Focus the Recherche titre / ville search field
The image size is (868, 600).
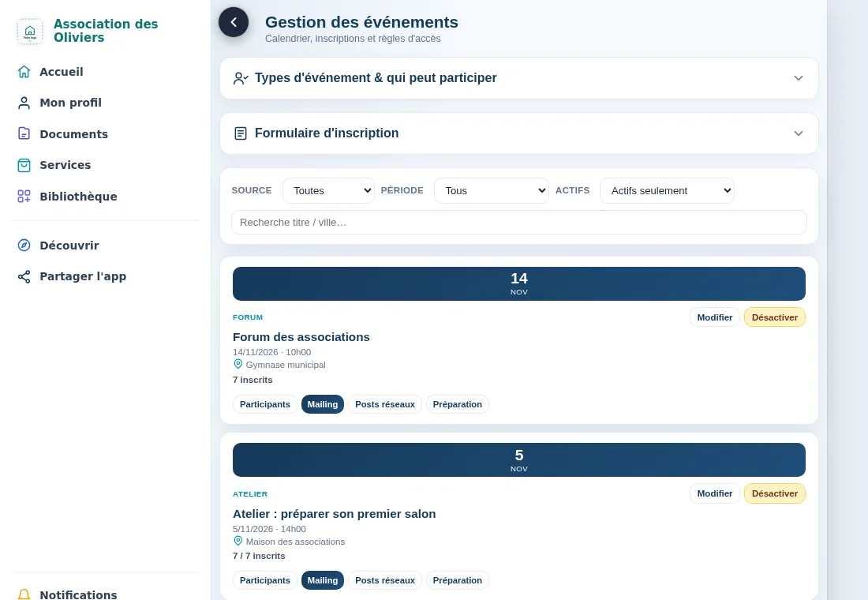[x=518, y=222]
